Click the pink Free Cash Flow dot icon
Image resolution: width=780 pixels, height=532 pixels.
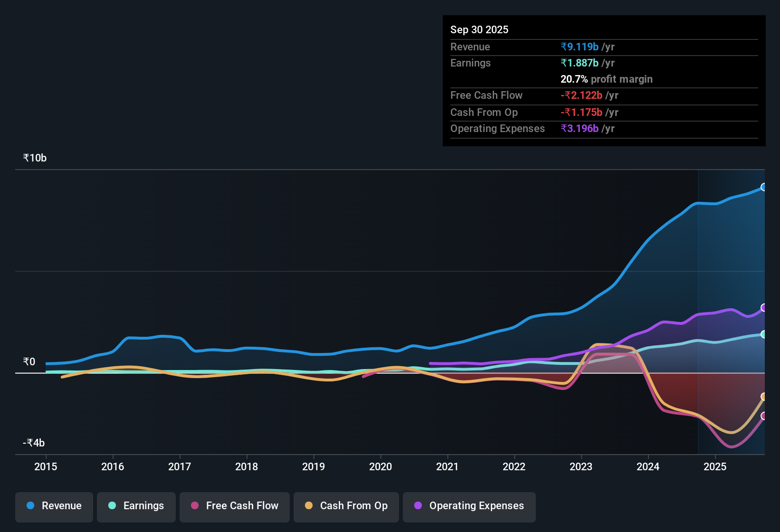[x=194, y=506]
